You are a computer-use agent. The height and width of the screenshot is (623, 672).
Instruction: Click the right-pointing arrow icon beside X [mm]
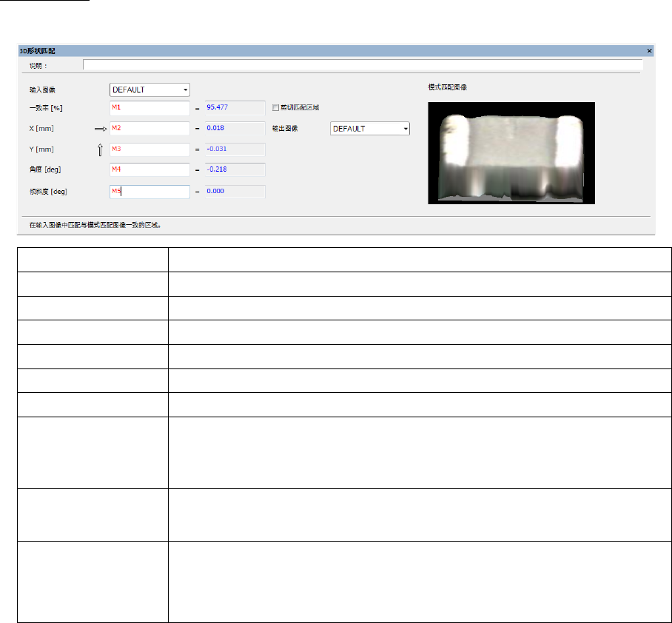click(x=101, y=129)
